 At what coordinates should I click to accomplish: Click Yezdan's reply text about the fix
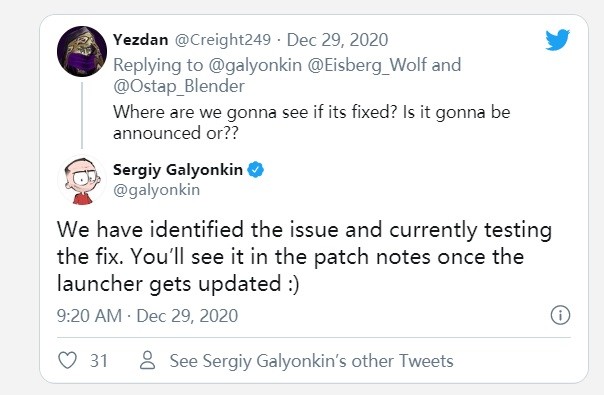pyautogui.click(x=311, y=123)
